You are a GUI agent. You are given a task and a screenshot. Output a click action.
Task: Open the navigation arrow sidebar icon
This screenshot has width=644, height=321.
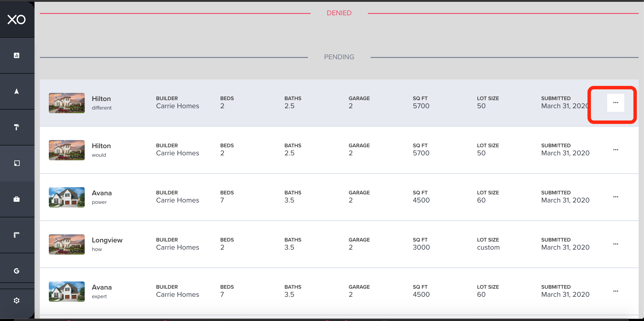click(x=17, y=91)
